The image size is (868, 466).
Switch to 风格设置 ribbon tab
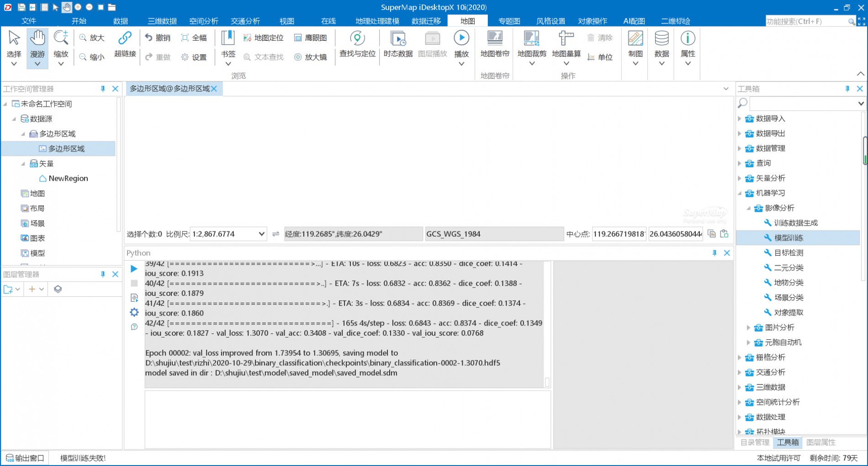click(550, 21)
